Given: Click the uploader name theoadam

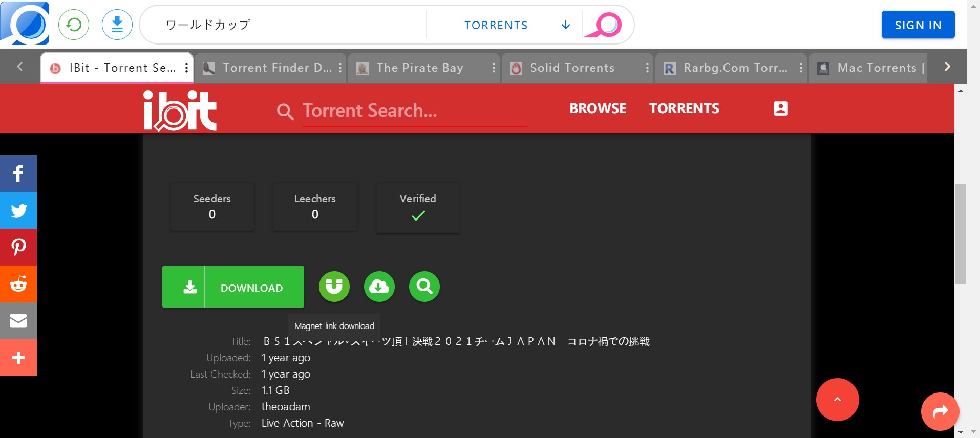Looking at the screenshot, I should (x=286, y=407).
